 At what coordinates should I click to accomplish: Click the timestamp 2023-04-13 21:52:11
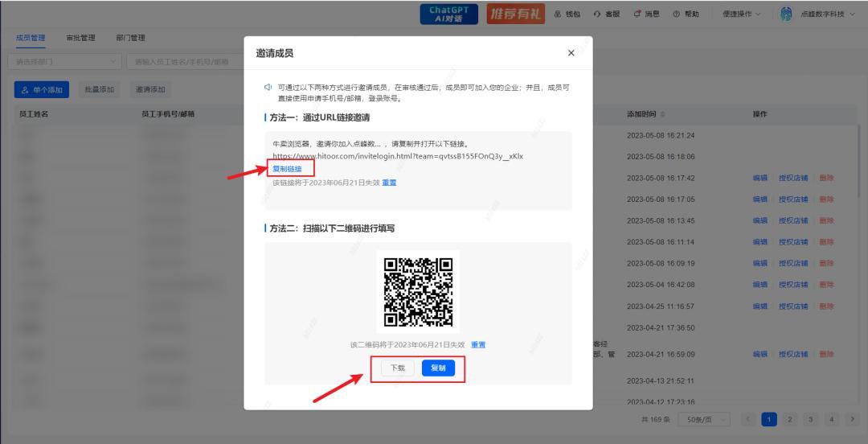(x=661, y=380)
